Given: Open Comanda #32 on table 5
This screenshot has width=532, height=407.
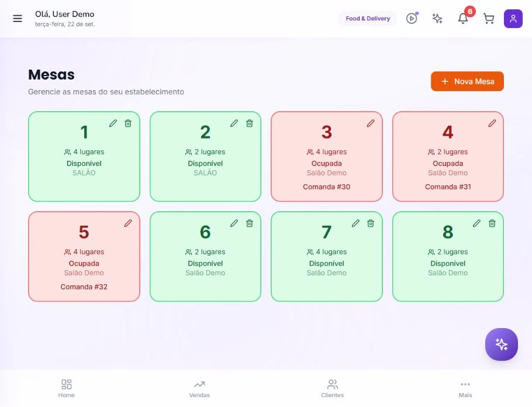Looking at the screenshot, I should click(84, 287).
